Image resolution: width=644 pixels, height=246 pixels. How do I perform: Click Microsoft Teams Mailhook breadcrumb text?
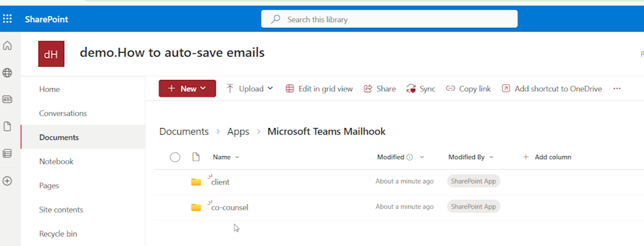click(327, 131)
